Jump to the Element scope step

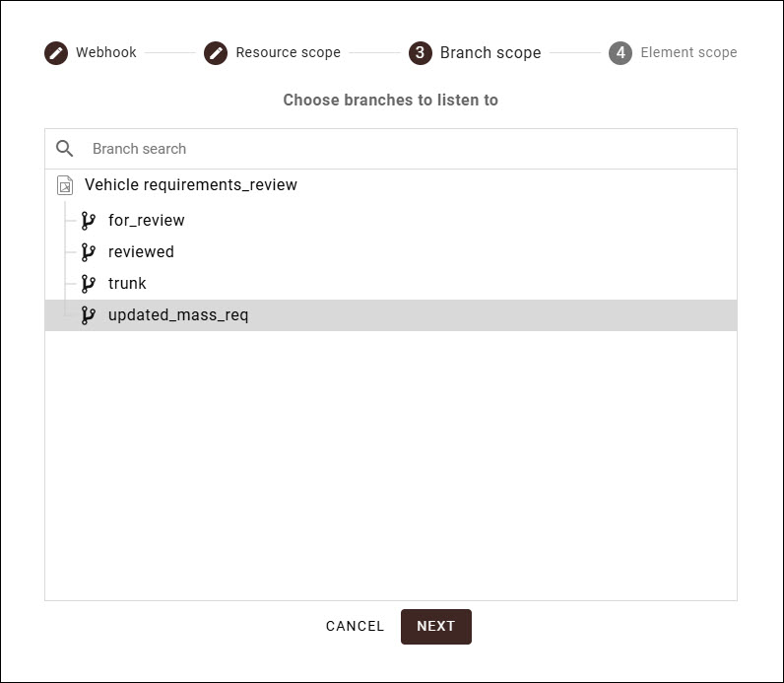(x=688, y=53)
